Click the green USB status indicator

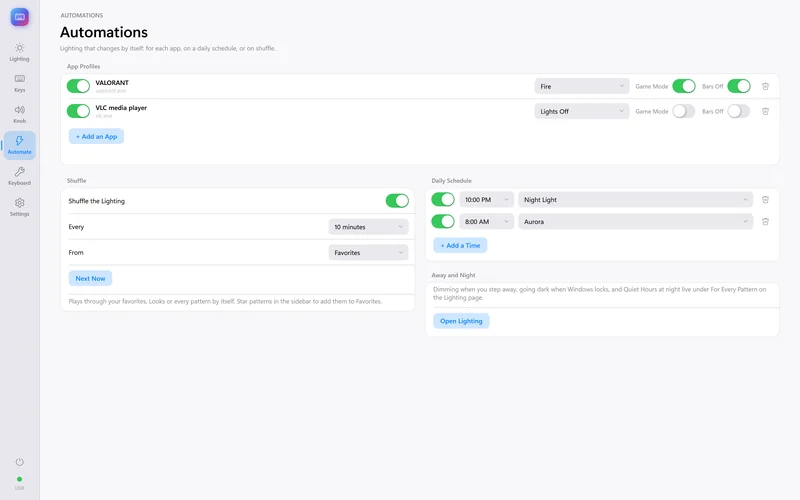click(x=19, y=479)
